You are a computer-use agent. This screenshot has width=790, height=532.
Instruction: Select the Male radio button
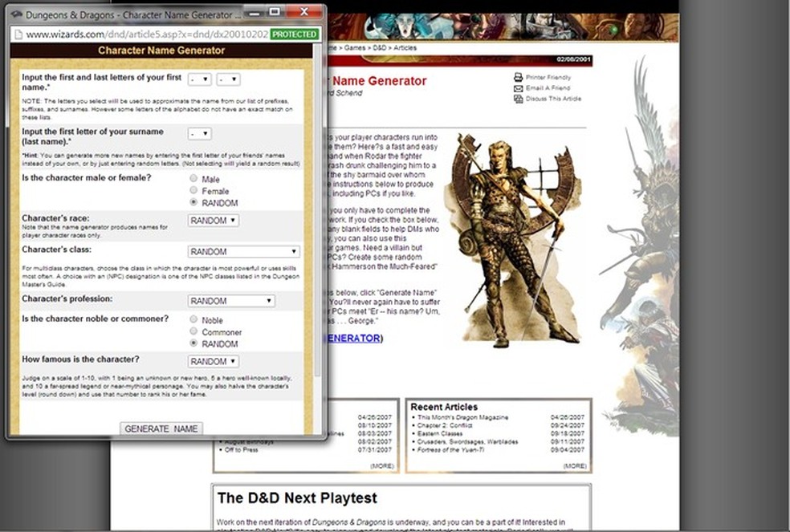point(193,179)
